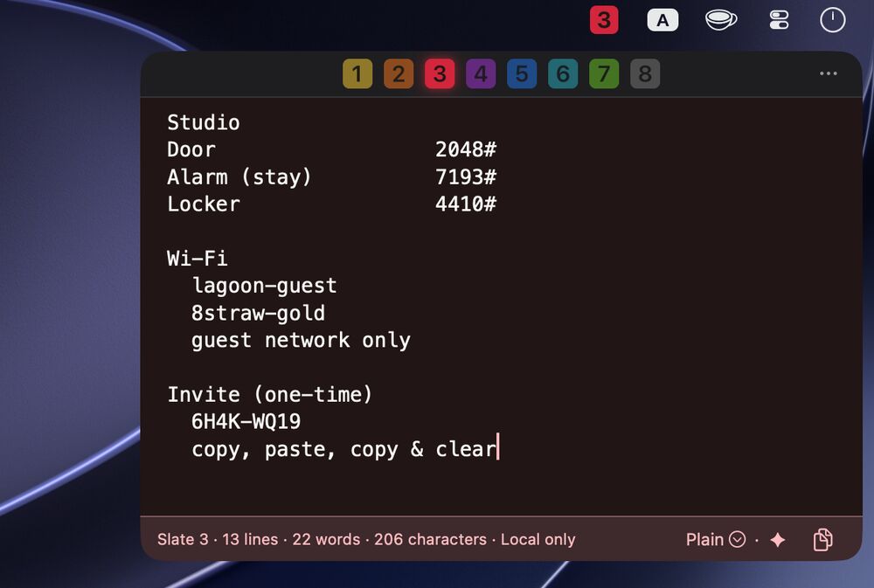Click the 'Locker' label

[x=204, y=204]
